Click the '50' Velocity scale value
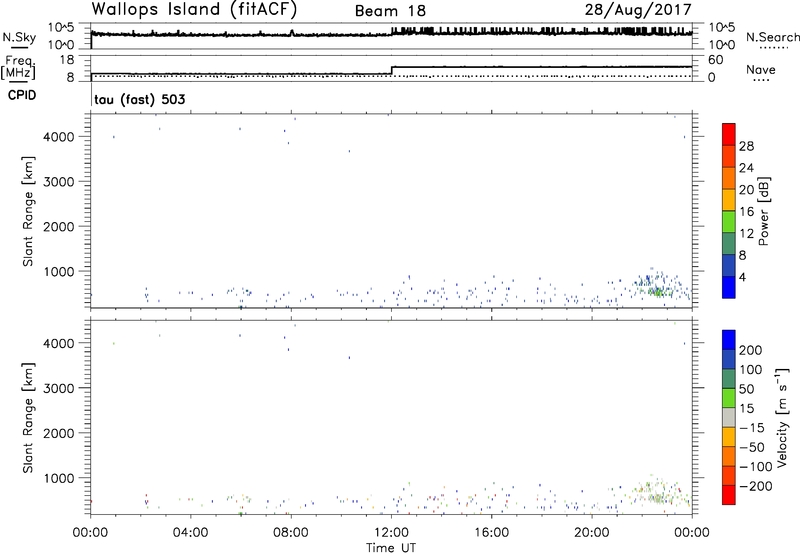Screen dimensions: 800x554 (x=747, y=389)
